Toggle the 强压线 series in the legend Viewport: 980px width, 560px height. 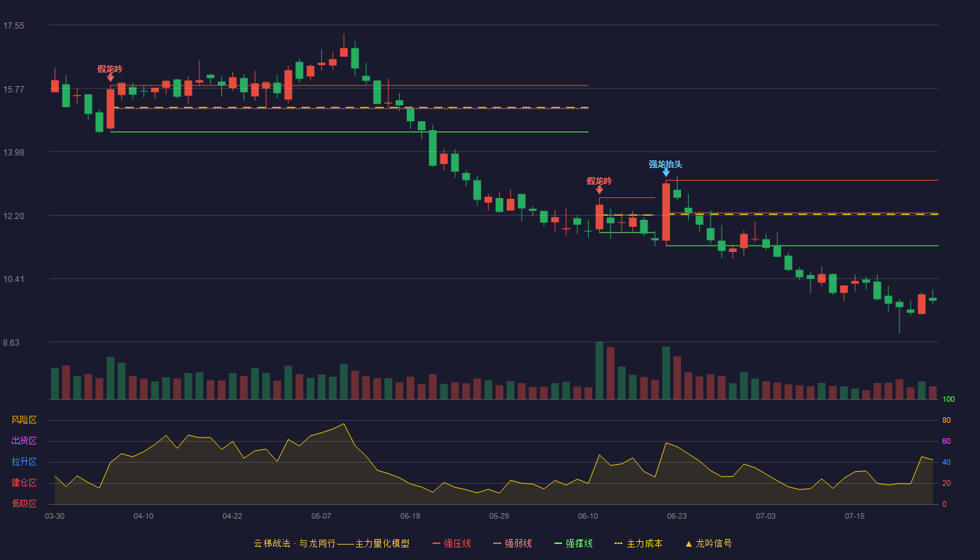451,543
